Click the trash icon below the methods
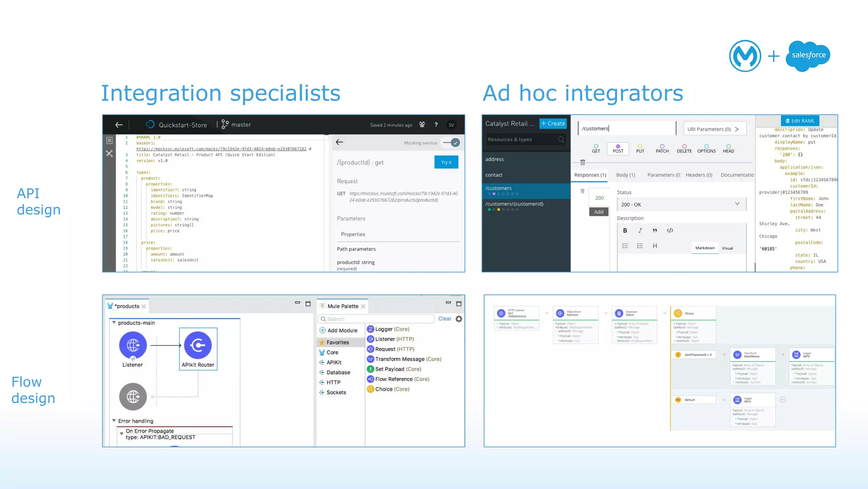This screenshot has height=489, width=868. click(x=583, y=162)
